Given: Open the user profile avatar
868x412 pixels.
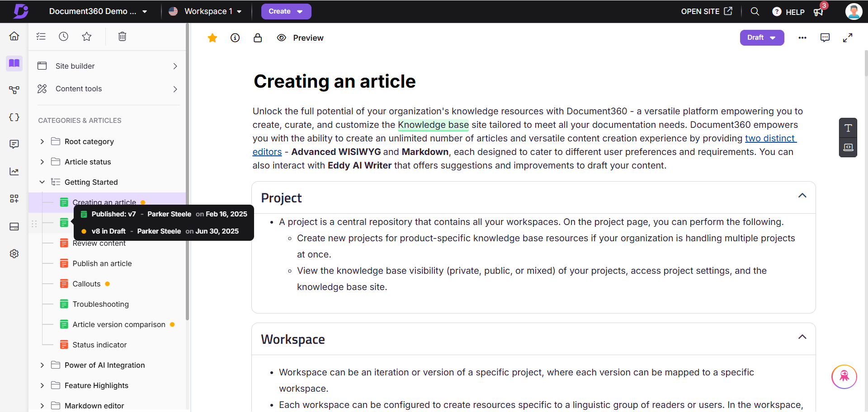Looking at the screenshot, I should click(854, 11).
